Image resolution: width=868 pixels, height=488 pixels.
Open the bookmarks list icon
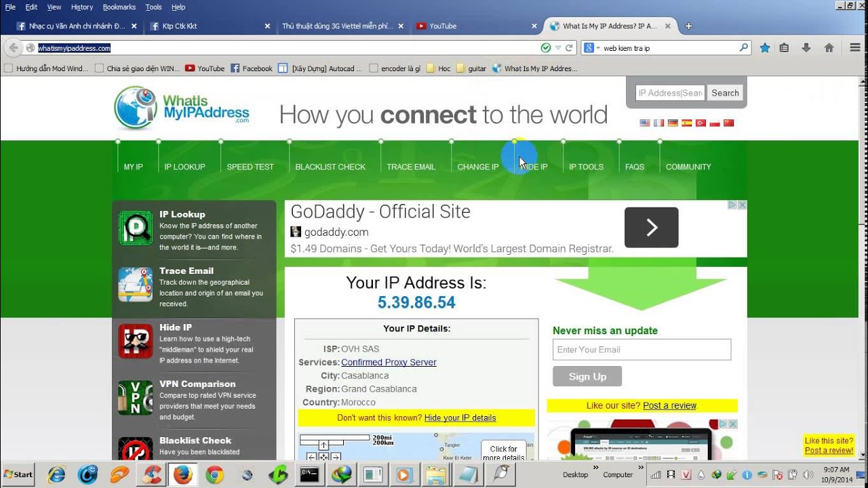784,48
